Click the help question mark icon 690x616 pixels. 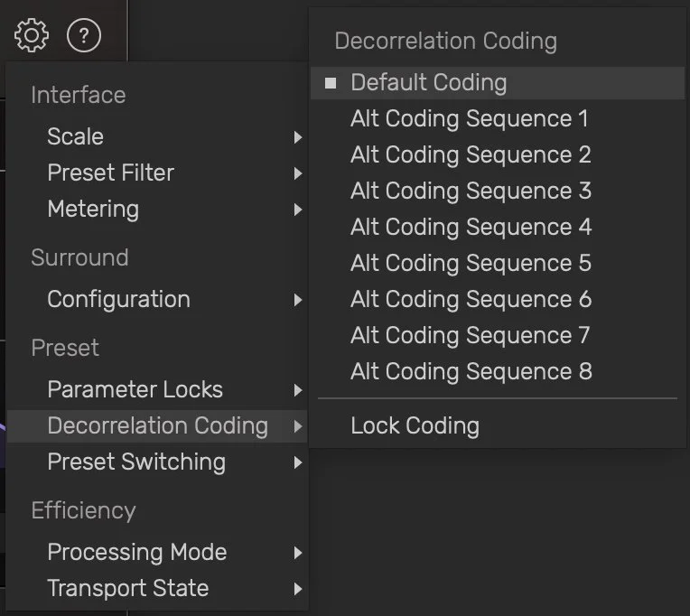(x=84, y=35)
